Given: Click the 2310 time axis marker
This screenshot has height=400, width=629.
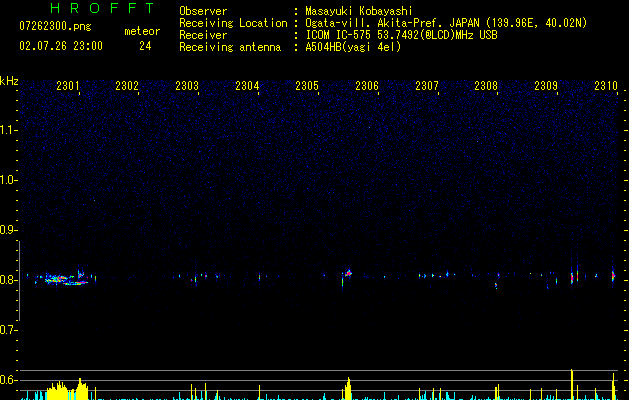Looking at the screenshot, I should click(606, 86).
